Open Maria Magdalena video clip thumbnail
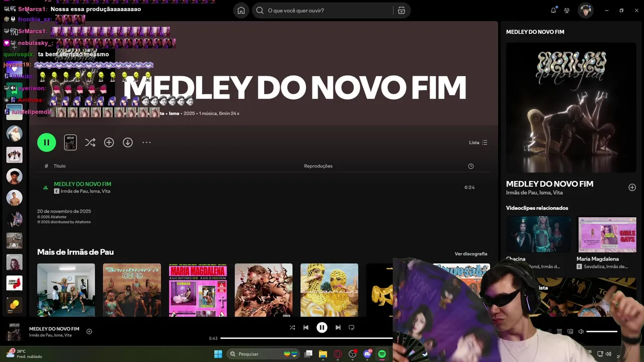 pyautogui.click(x=607, y=234)
